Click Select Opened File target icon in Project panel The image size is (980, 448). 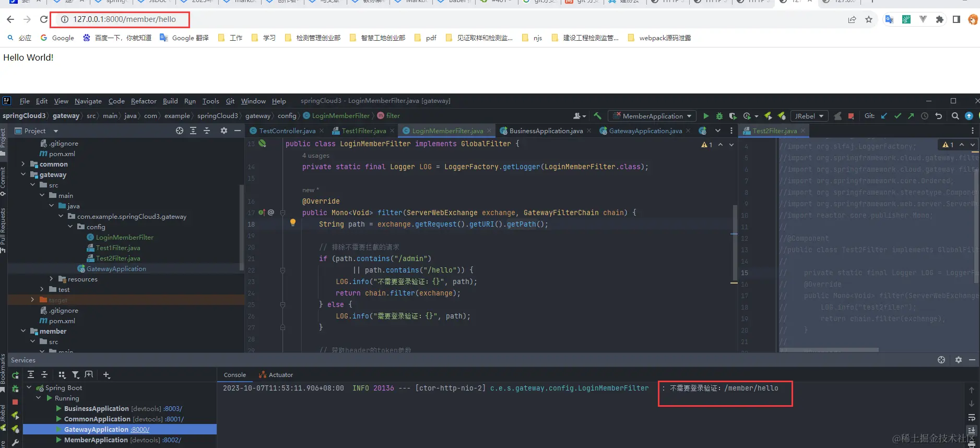click(180, 131)
